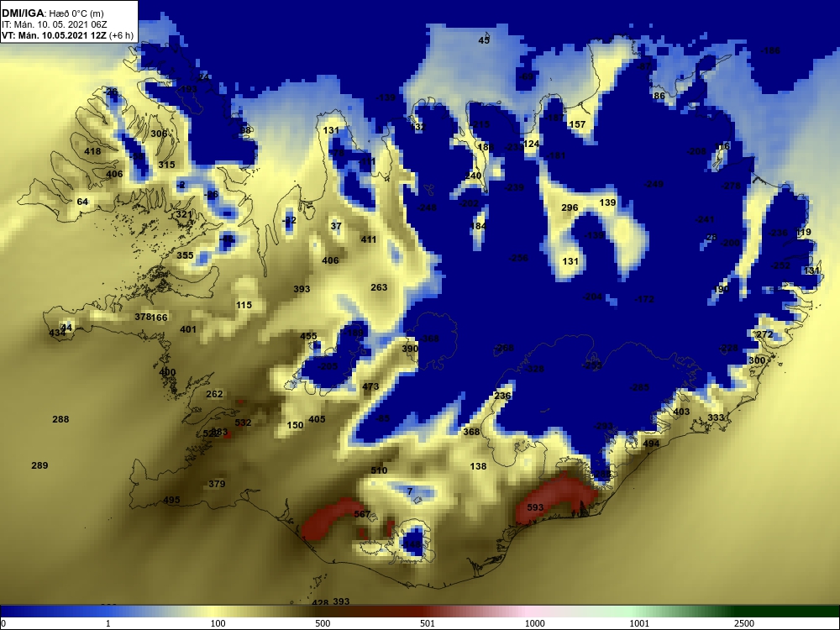Click the 411 height value

point(369,239)
